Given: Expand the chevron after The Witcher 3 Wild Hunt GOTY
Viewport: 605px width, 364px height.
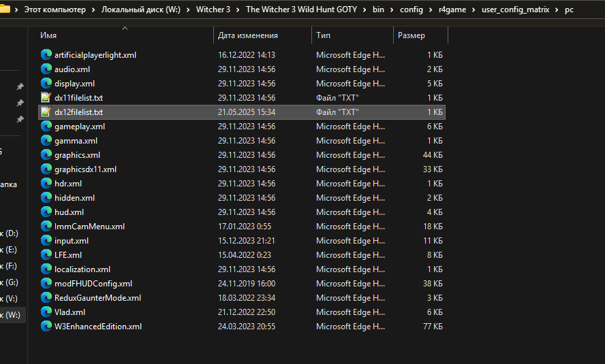Looking at the screenshot, I should tap(364, 10).
